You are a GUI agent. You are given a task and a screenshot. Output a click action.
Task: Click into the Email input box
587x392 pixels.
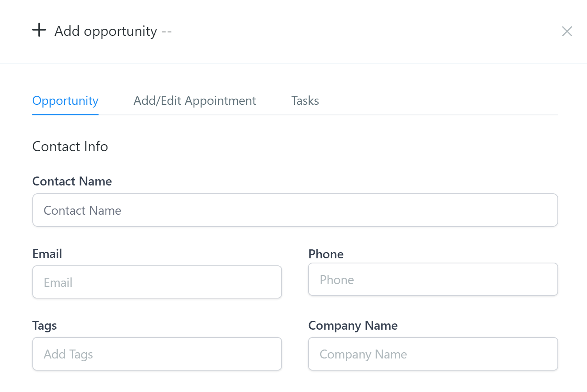157,282
